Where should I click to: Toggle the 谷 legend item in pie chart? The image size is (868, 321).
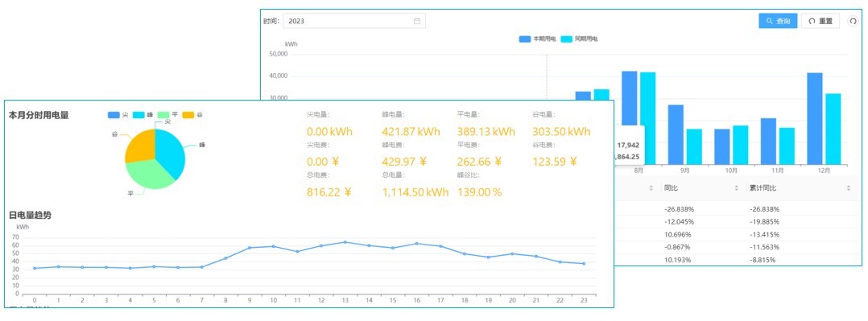click(x=192, y=114)
